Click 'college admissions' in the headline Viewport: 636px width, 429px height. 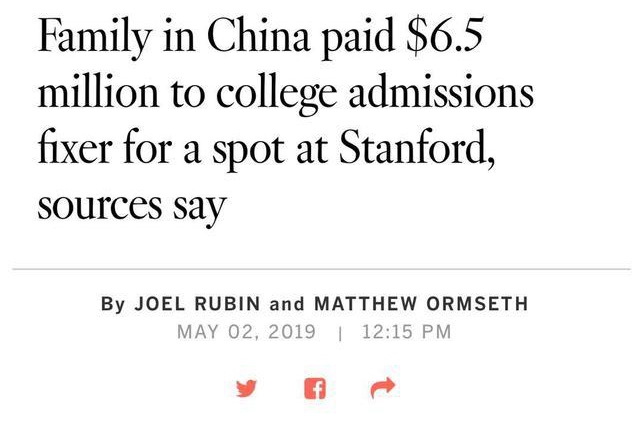click(375, 93)
